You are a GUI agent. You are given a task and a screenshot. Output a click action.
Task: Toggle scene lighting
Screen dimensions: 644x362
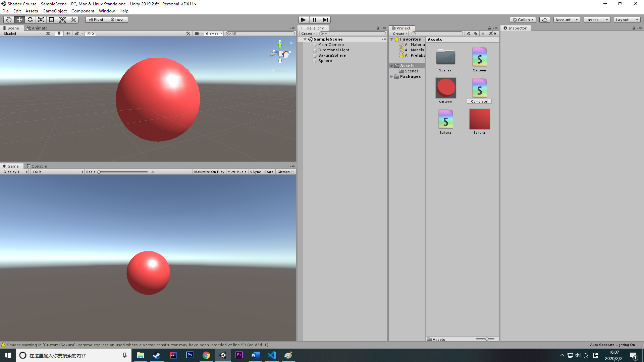(x=59, y=34)
